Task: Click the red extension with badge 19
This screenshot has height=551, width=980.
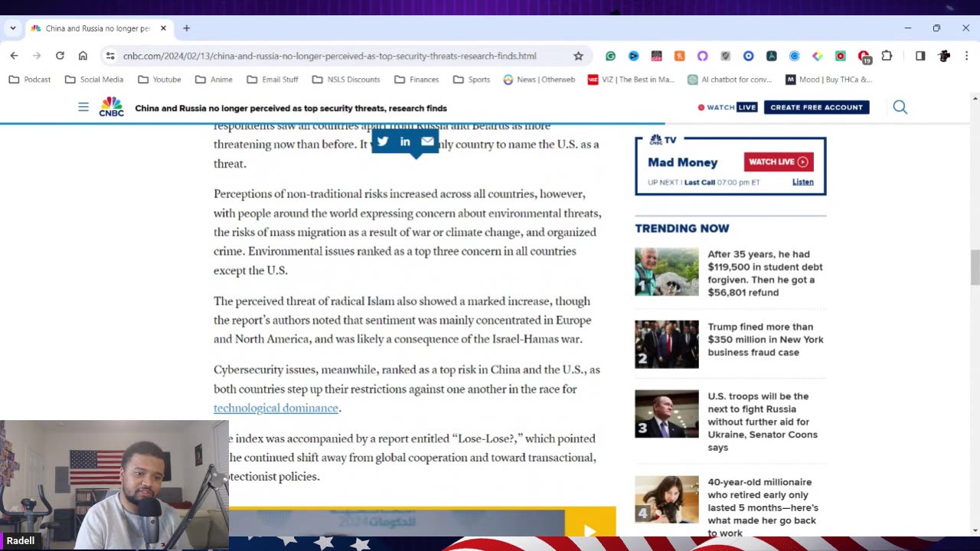Action: [864, 57]
